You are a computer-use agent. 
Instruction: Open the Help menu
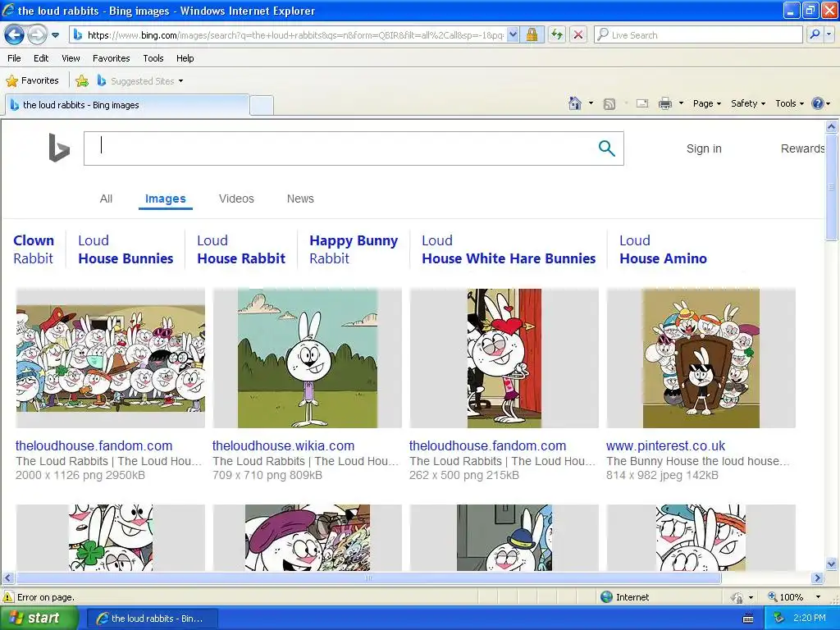coord(185,58)
